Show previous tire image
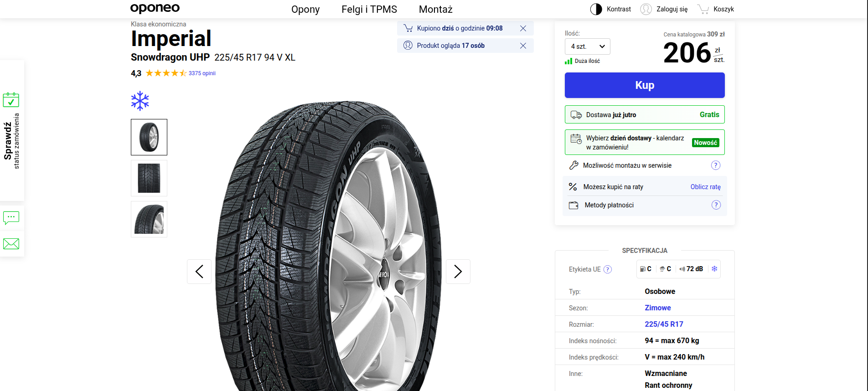The width and height of the screenshot is (868, 391). pos(199,272)
